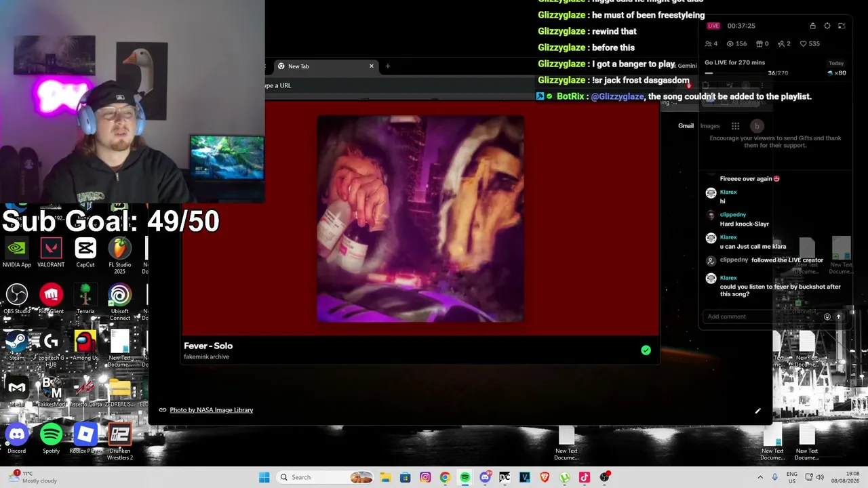
Task: Launch Roblox Player from the desktop
Action: 85,439
